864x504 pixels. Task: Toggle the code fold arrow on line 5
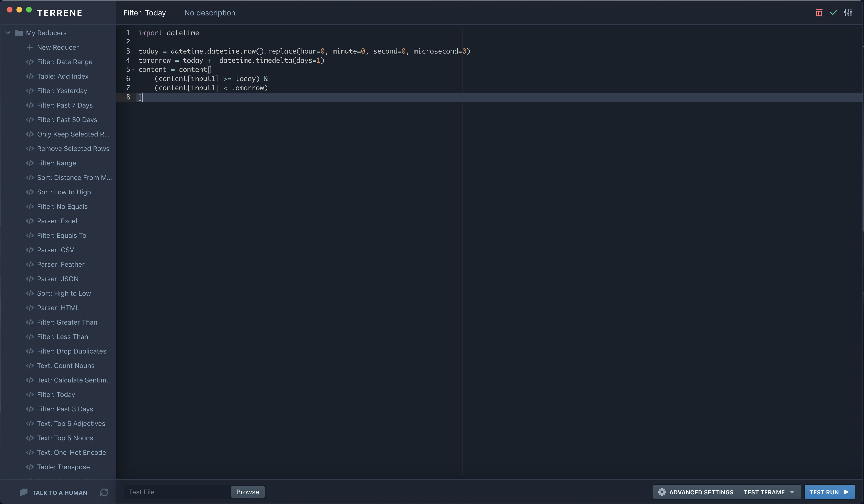point(133,70)
